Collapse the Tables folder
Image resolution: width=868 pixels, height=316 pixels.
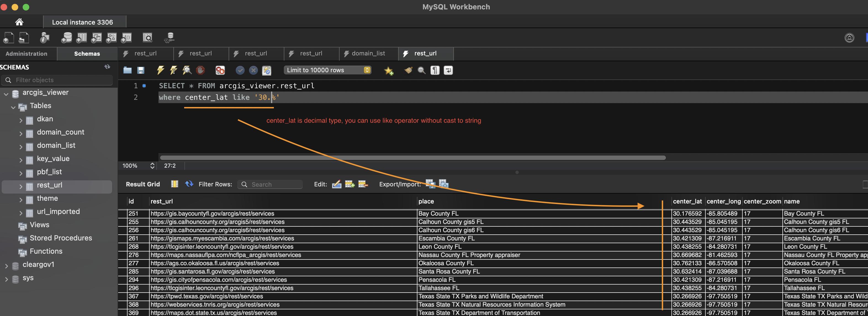13,107
